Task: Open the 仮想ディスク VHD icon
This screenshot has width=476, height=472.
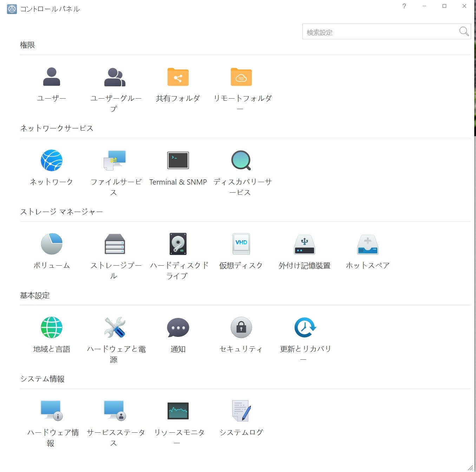Action: (x=241, y=244)
